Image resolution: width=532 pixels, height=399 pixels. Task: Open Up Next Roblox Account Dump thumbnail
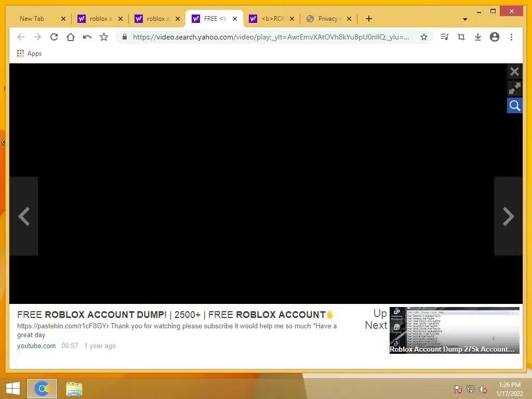(x=454, y=330)
